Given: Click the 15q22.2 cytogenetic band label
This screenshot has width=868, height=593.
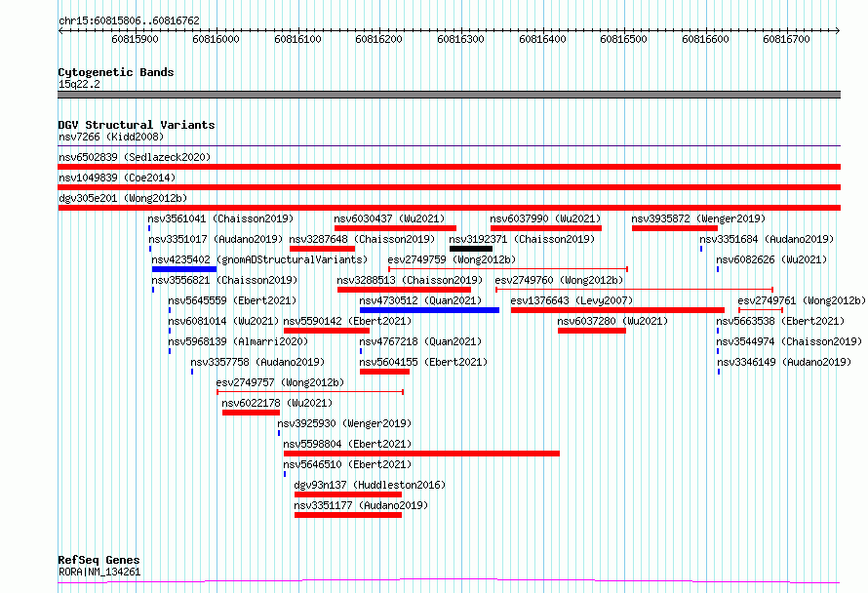Looking at the screenshot, I should point(79,84).
